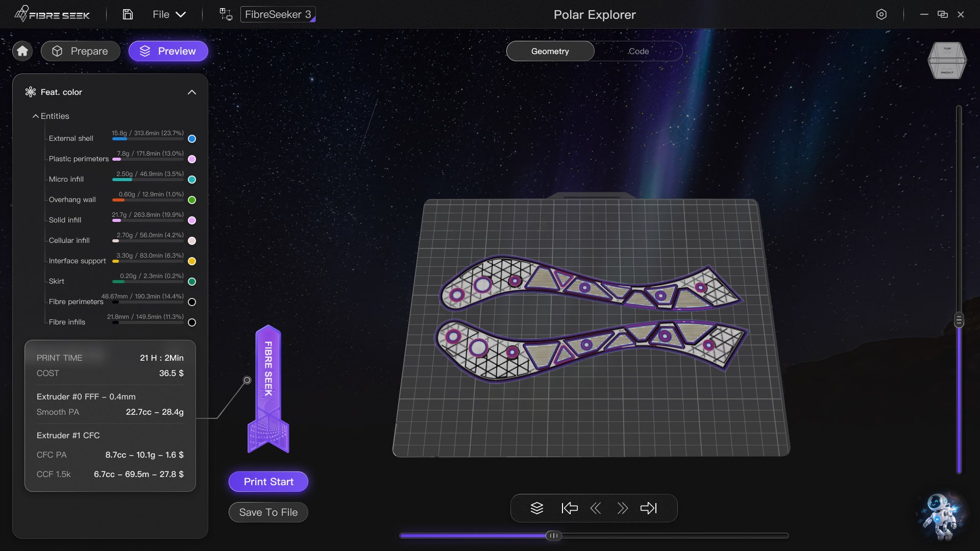The image size is (980, 551).
Task: Switch to the Prepare tab
Action: point(81,51)
